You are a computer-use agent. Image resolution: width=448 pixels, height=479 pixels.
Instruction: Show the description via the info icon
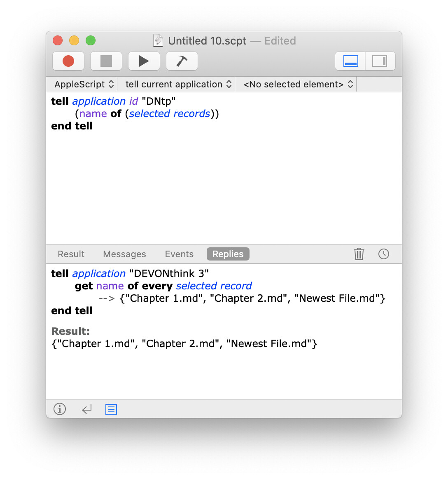point(60,409)
